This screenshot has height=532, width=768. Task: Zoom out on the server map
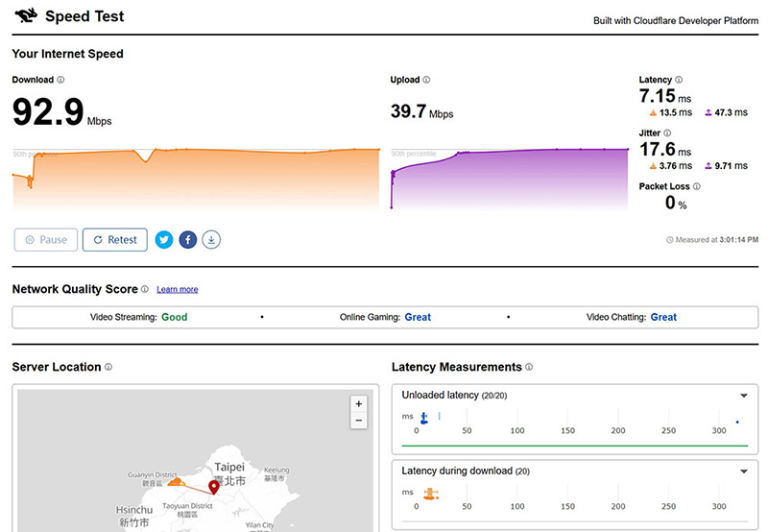point(359,421)
